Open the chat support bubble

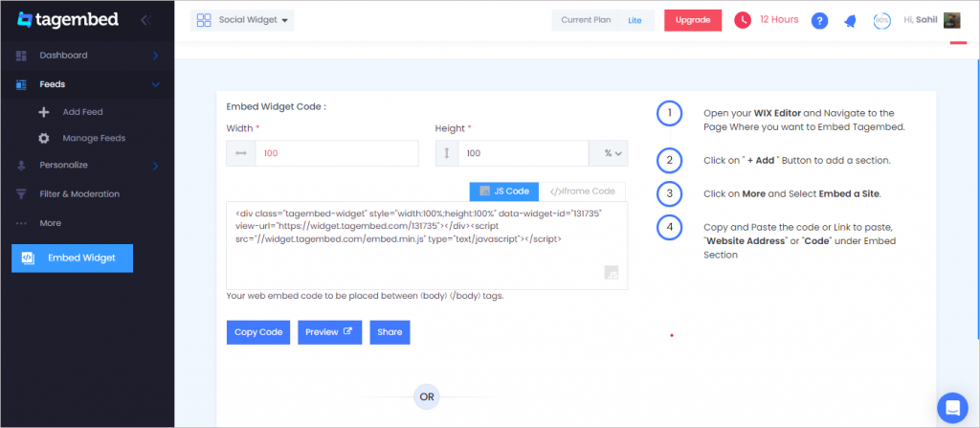click(952, 408)
